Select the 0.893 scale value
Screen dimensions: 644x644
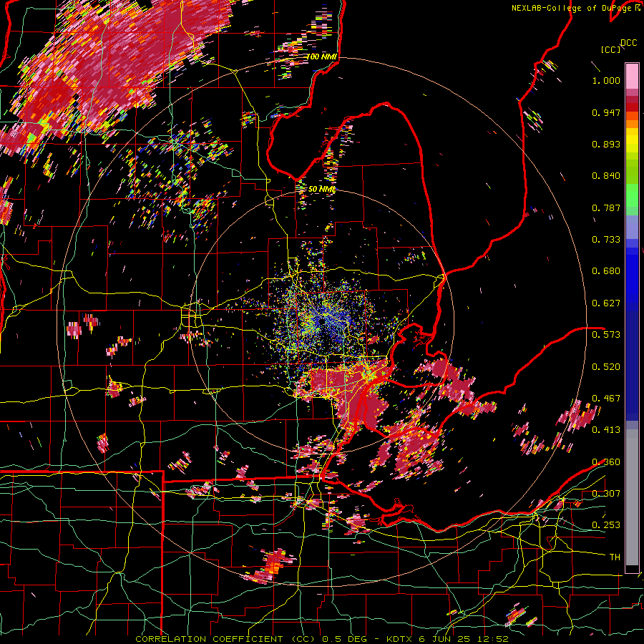[606, 144]
